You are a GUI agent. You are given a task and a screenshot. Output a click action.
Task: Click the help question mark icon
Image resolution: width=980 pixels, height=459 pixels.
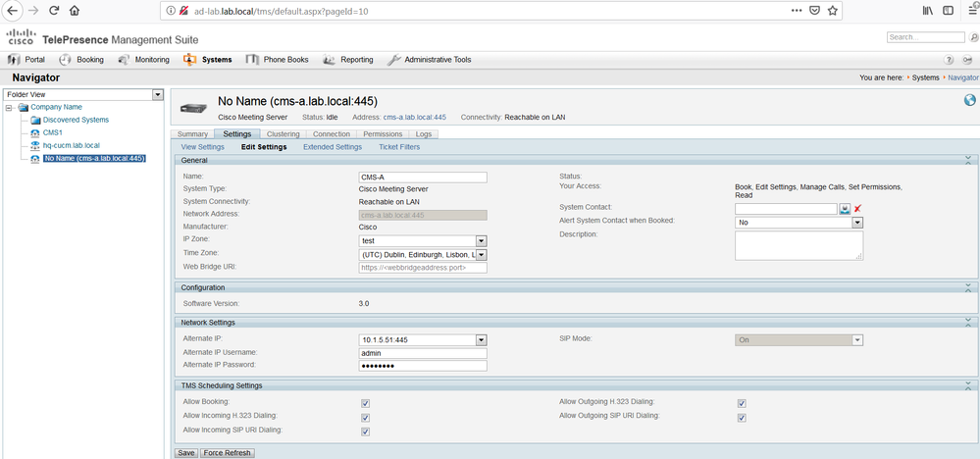(949, 60)
